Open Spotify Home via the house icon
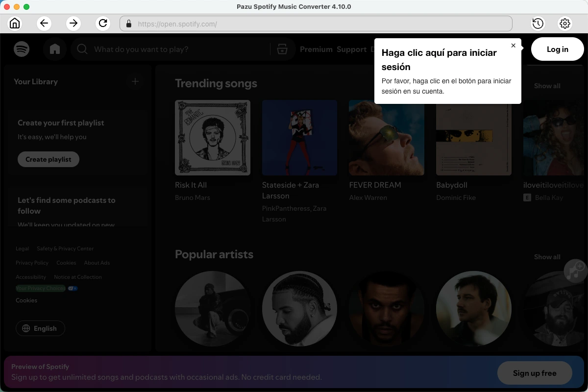 click(55, 49)
